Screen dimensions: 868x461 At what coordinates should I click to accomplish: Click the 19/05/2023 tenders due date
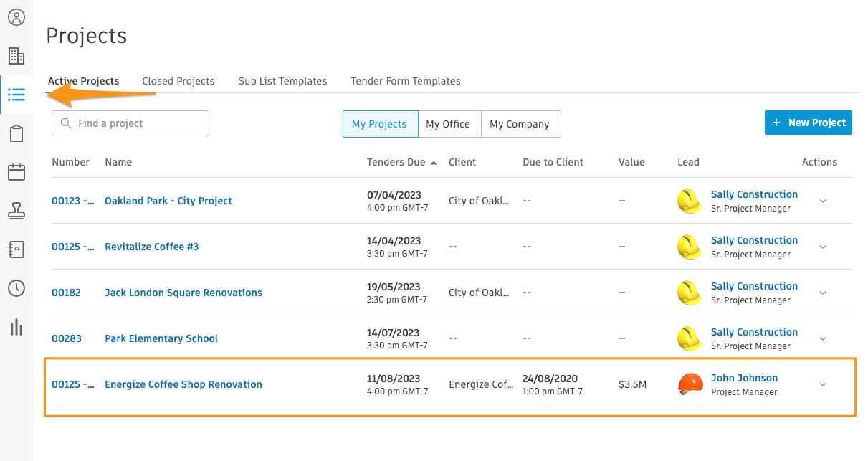click(394, 287)
